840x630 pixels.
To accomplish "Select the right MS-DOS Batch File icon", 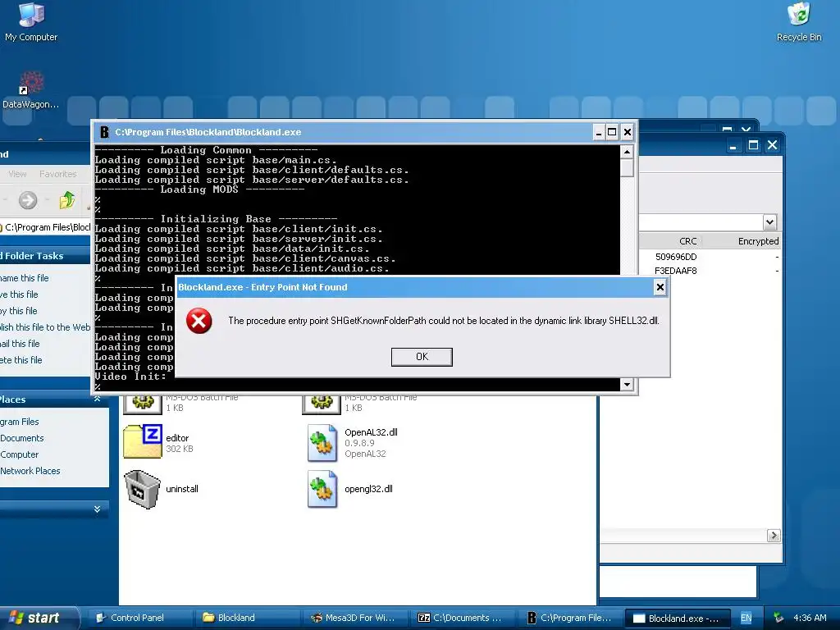I will [x=322, y=404].
